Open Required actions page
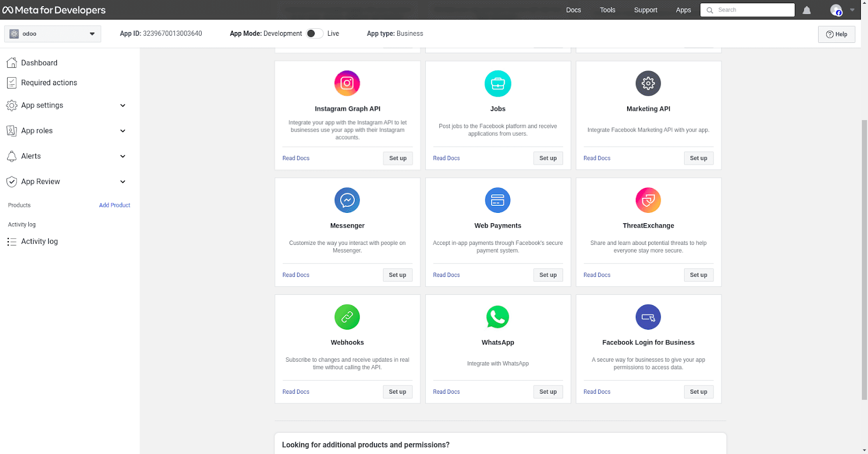Screen dimensions: 868x454 coord(49,83)
